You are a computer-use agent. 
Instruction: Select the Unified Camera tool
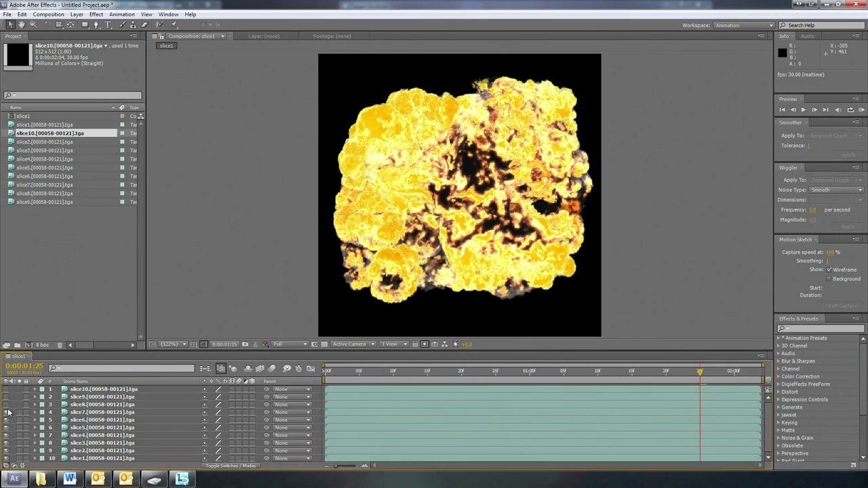59,25
